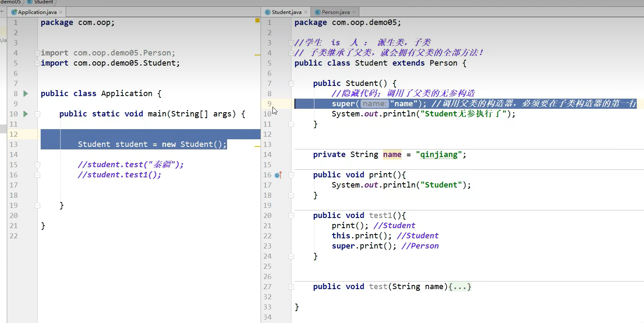Collapse the test1() method at line 20

coord(291,215)
